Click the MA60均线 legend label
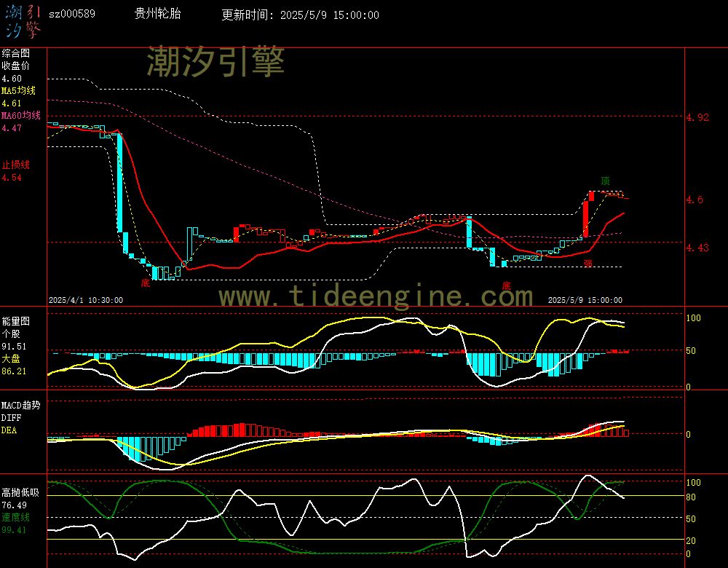This screenshot has height=568, width=728. pos(21,115)
